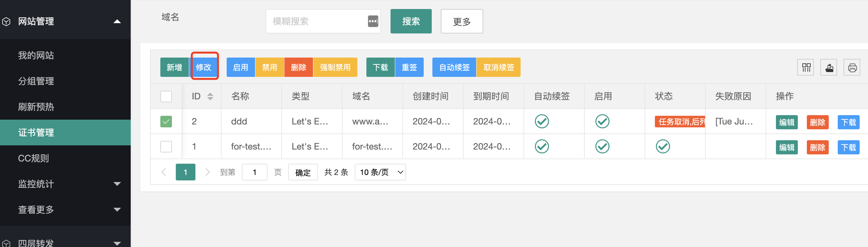Click the 类型 column header
The height and width of the screenshot is (247, 868).
(301, 96)
